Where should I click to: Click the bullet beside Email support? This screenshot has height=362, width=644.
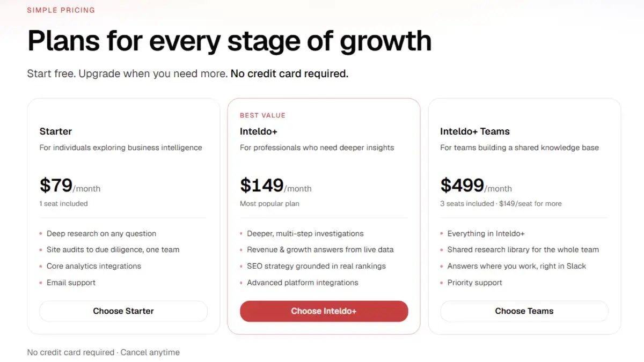pyautogui.click(x=41, y=283)
